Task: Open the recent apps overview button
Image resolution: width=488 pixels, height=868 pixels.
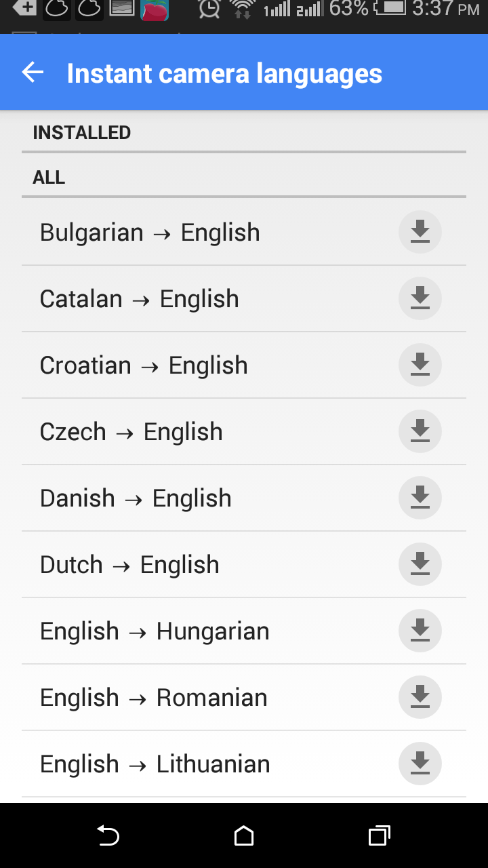Action: pos(380,836)
